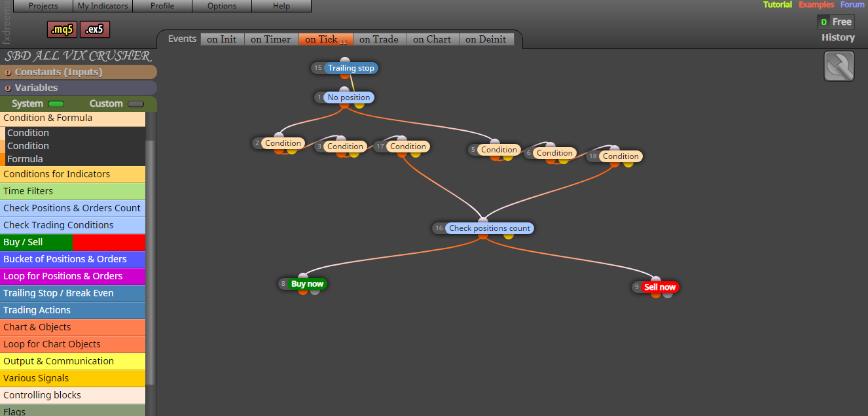Expand Check Positions & Orders Count category
This screenshot has width=868, height=416.
(x=73, y=208)
